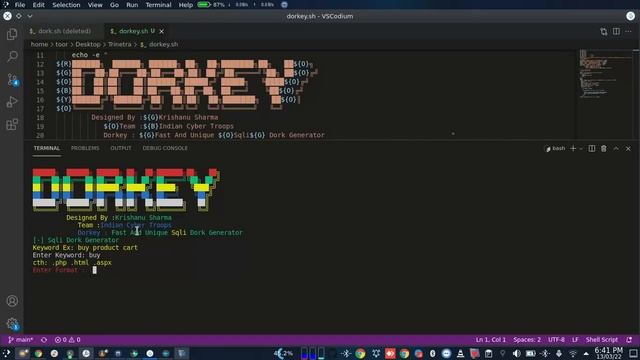This screenshot has height=360, width=640.
Task: Open errors and warnings status item
Action: point(68,340)
